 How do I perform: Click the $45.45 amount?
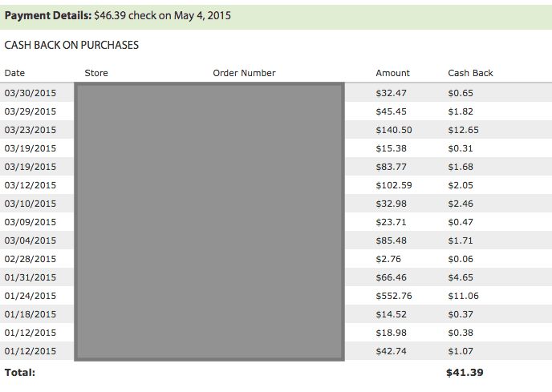coord(391,111)
